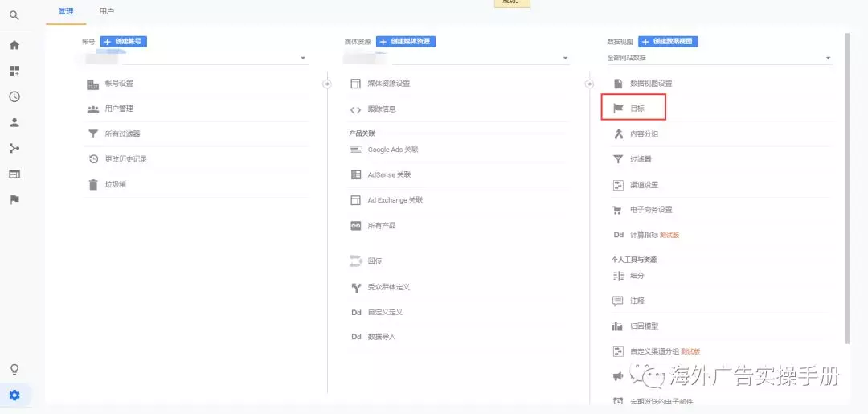Open real-time reports clock icon

coord(14,96)
